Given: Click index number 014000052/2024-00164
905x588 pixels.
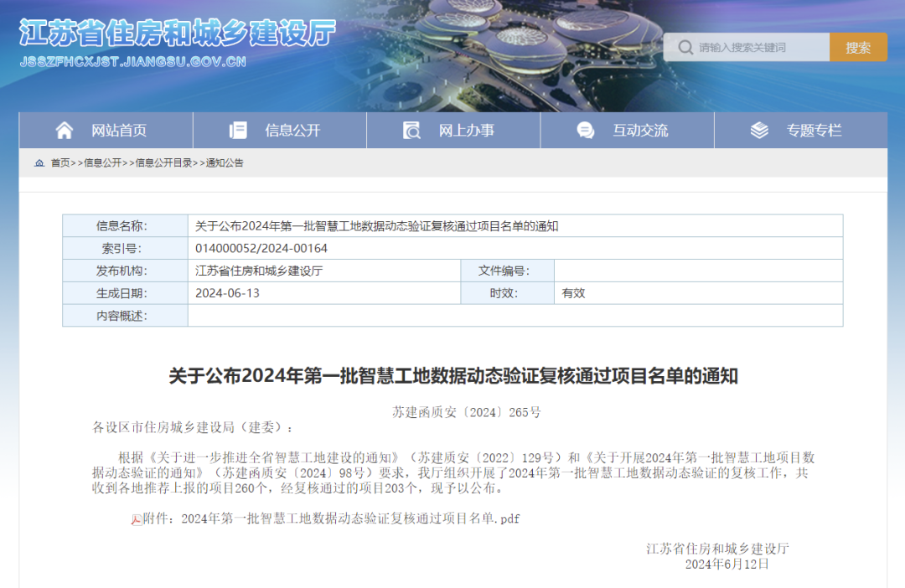Looking at the screenshot, I should [261, 248].
